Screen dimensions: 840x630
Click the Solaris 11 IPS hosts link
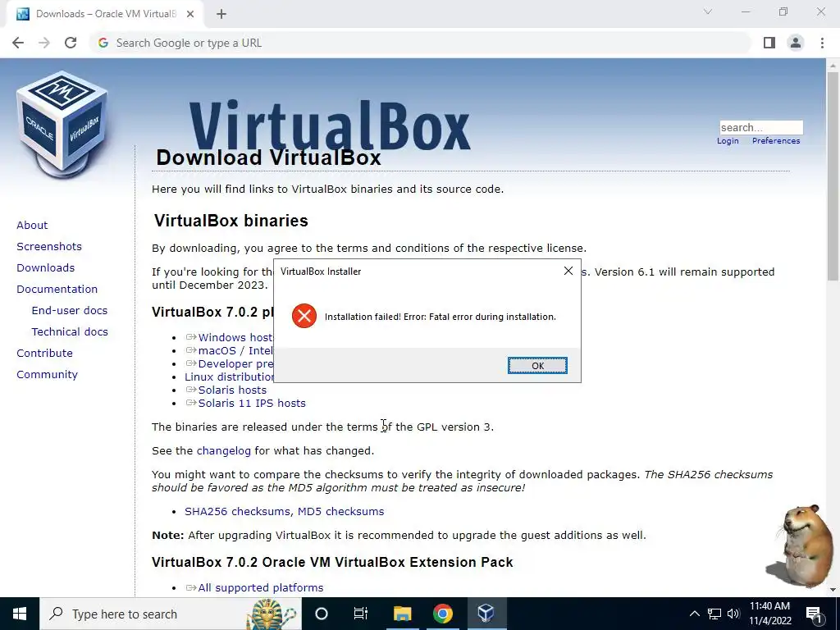click(x=252, y=403)
